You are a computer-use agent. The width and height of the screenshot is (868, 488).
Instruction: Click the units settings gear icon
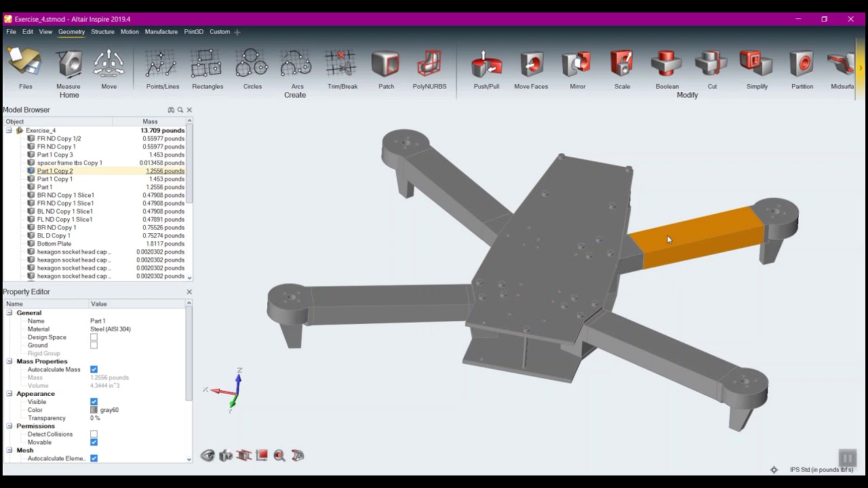click(x=774, y=470)
